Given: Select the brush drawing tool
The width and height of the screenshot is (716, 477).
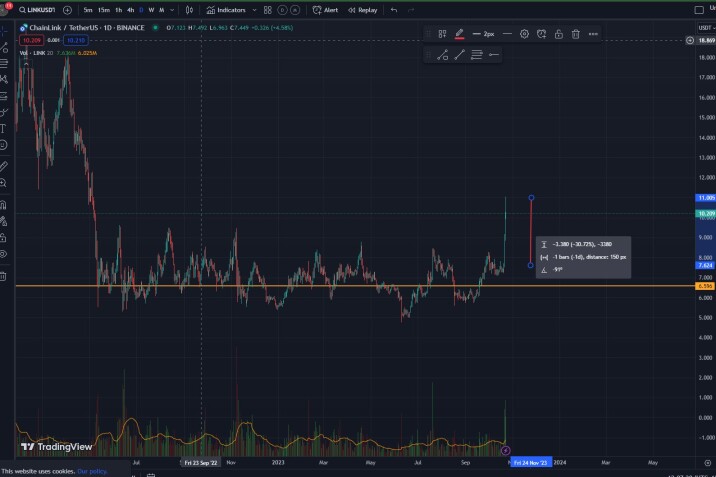Looking at the screenshot, I should pos(4,112).
